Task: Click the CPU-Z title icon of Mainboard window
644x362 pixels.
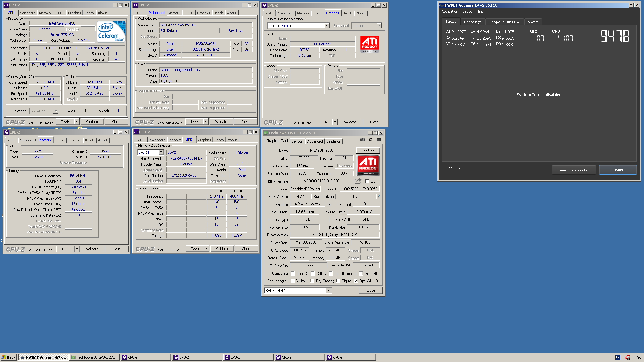Action: [136, 5]
